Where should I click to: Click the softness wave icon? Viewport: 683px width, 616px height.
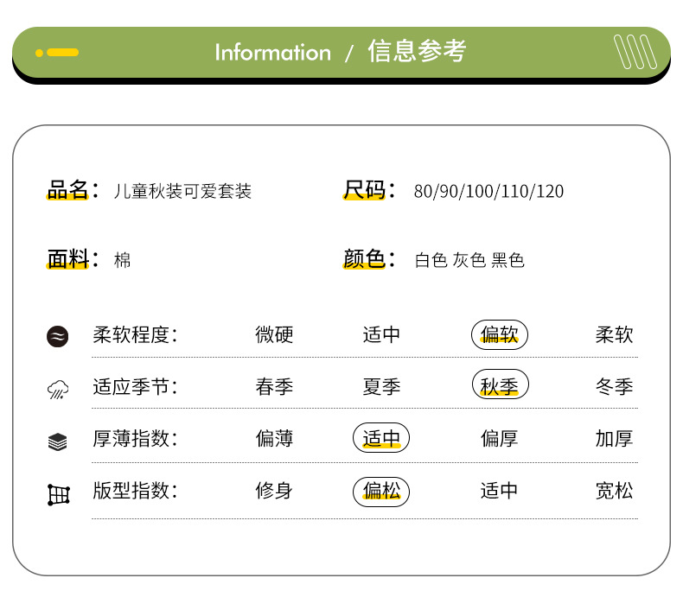click(x=58, y=336)
